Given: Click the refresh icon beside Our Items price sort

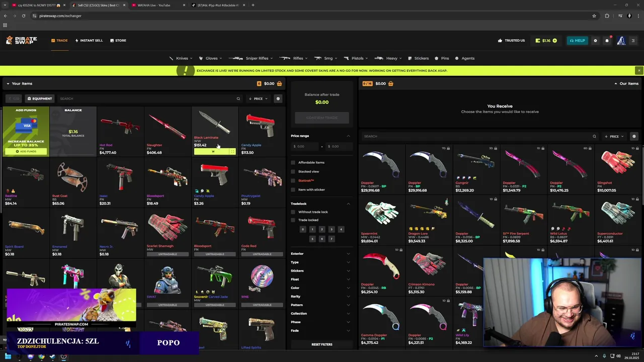Looking at the screenshot, I should coord(634,136).
